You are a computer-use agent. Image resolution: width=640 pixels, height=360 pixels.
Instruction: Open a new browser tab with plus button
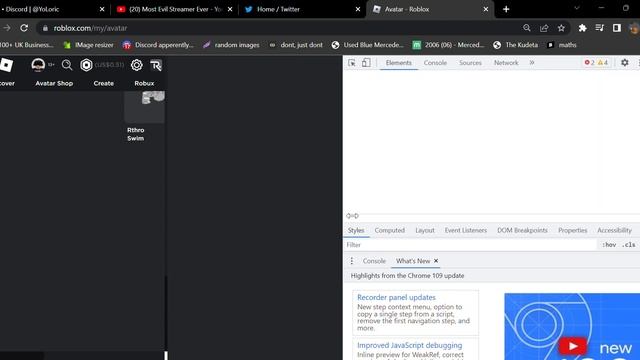pyautogui.click(x=506, y=9)
